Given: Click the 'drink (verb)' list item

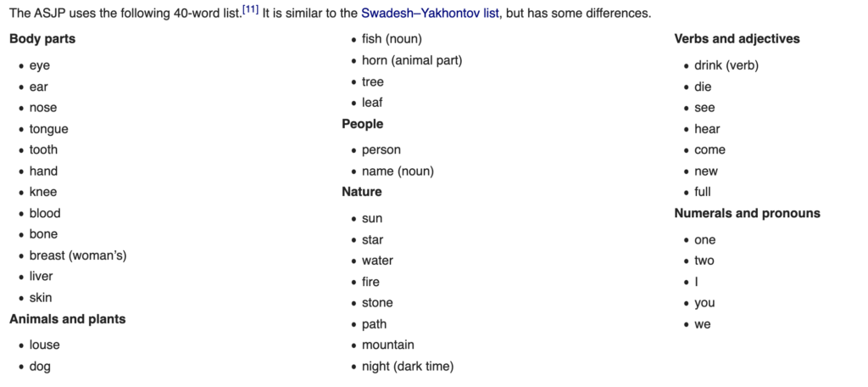Looking at the screenshot, I should click(726, 65).
